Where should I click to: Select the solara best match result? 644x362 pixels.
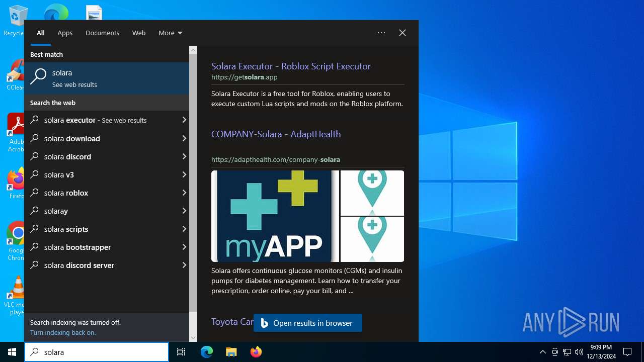(107, 78)
